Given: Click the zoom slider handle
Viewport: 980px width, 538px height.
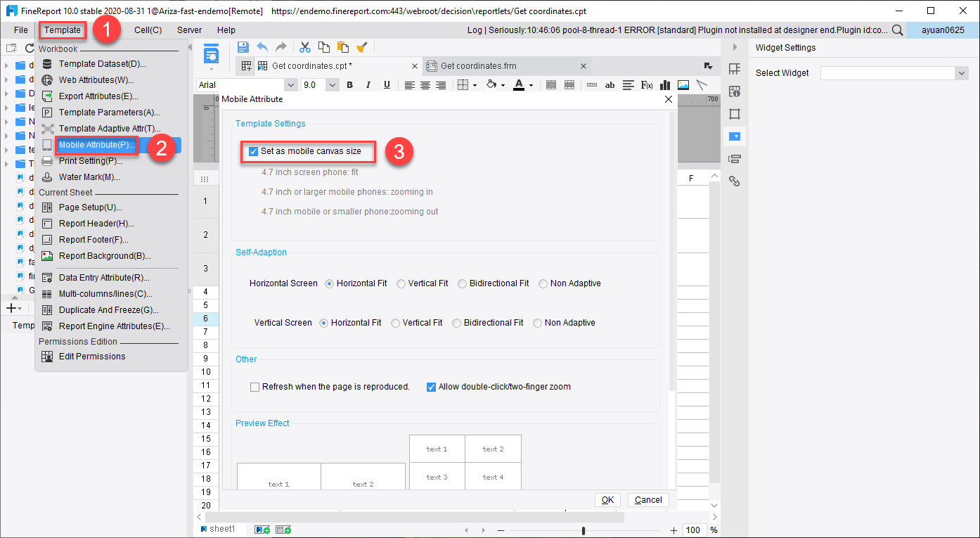Looking at the screenshot, I should click(x=584, y=530).
